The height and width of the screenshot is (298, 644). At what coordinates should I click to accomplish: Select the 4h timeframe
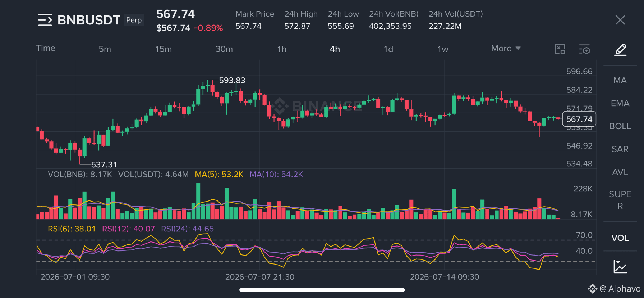coord(335,49)
